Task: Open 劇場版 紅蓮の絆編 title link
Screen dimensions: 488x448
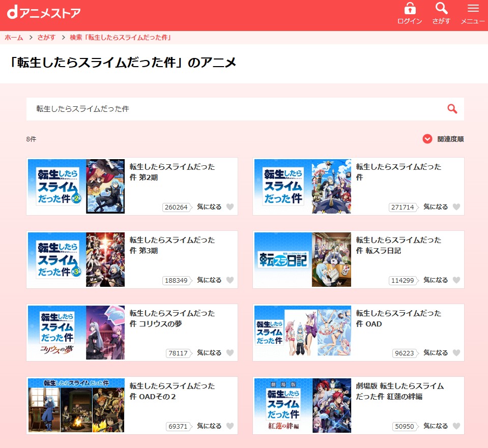Action: click(399, 391)
